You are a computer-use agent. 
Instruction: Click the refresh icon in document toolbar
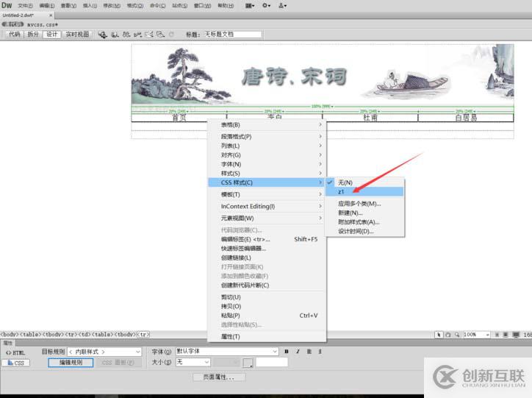[171, 34]
